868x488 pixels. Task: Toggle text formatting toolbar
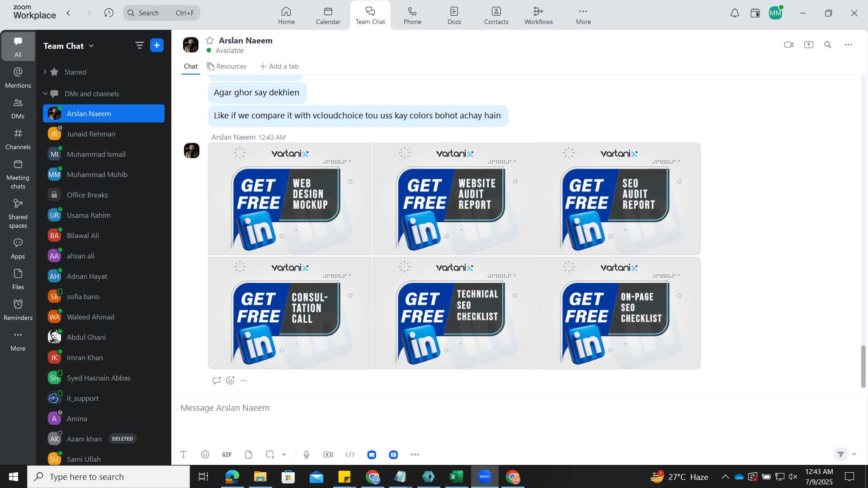click(184, 455)
